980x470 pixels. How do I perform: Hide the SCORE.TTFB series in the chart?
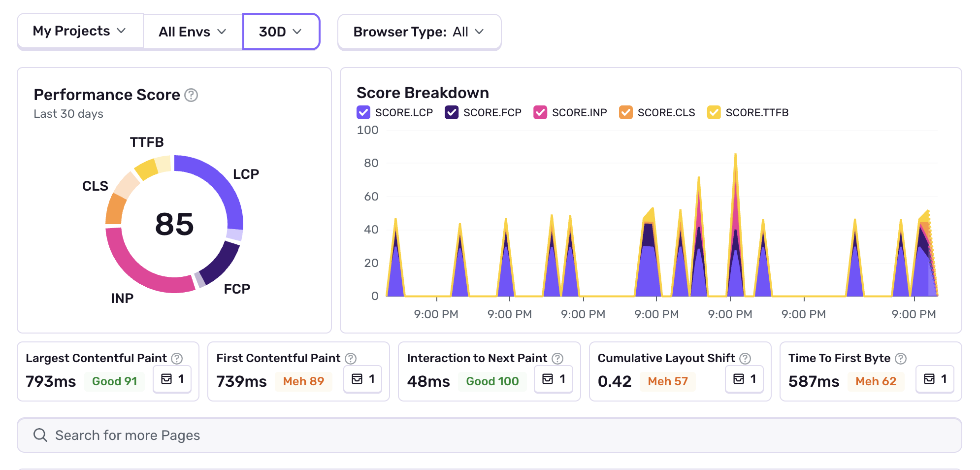pyautogui.click(x=714, y=112)
